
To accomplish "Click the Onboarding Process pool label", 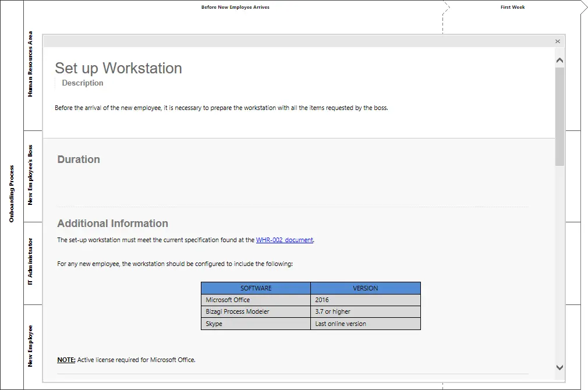I will (11, 193).
